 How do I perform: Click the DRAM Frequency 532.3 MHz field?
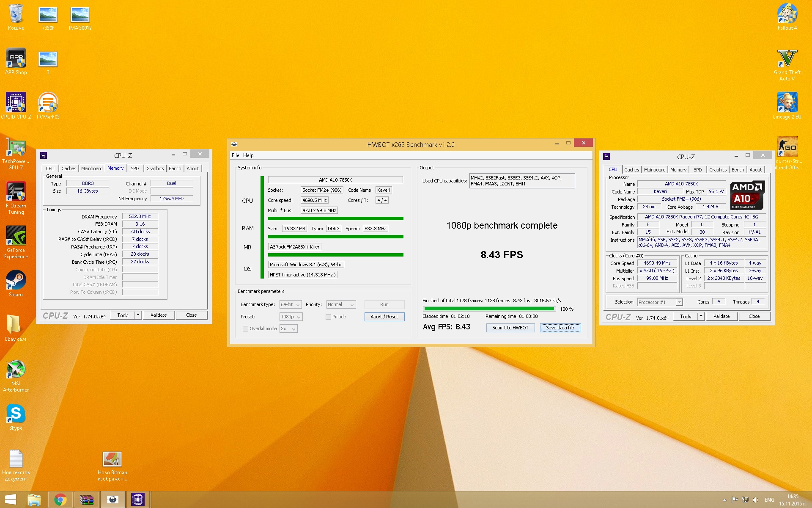(x=140, y=216)
